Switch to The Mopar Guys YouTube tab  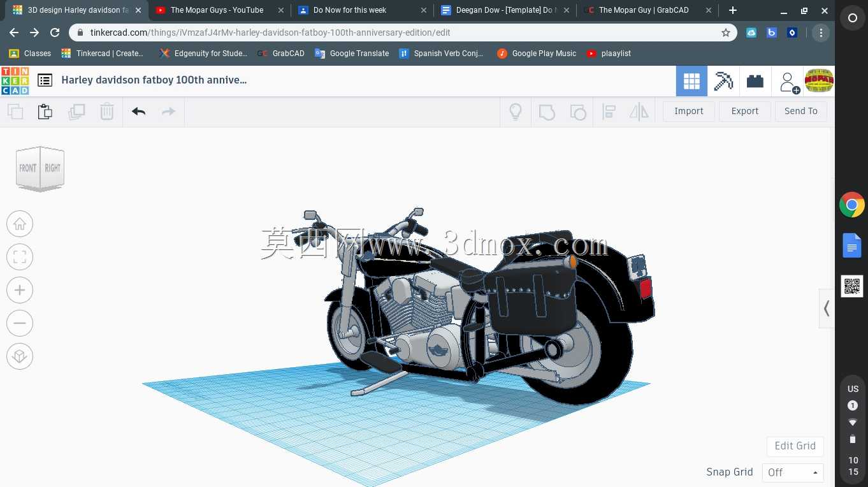coord(217,10)
